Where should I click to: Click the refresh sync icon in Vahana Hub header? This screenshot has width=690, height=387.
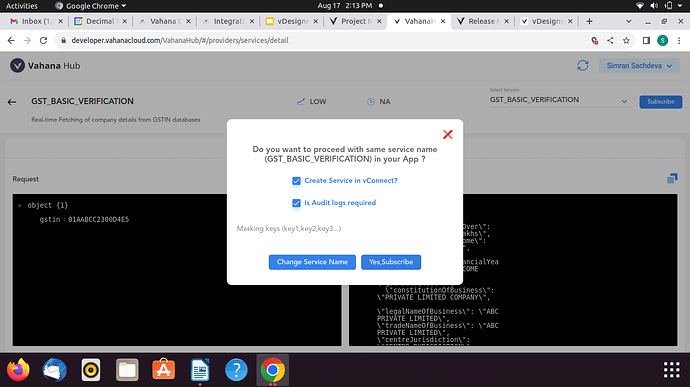583,66
